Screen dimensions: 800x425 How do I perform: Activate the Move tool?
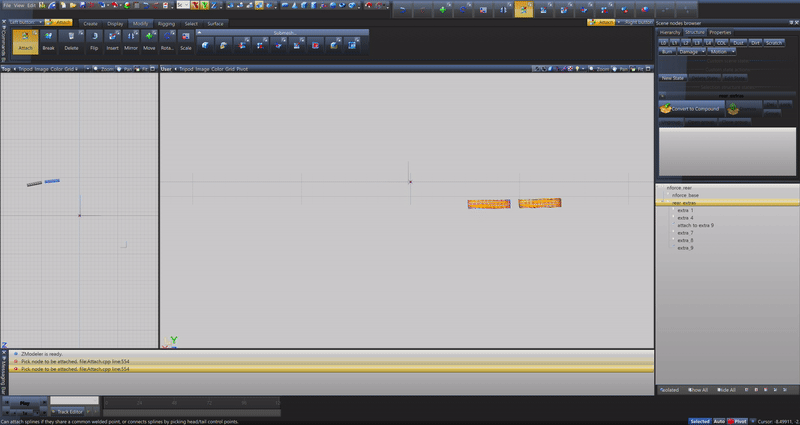(149, 40)
